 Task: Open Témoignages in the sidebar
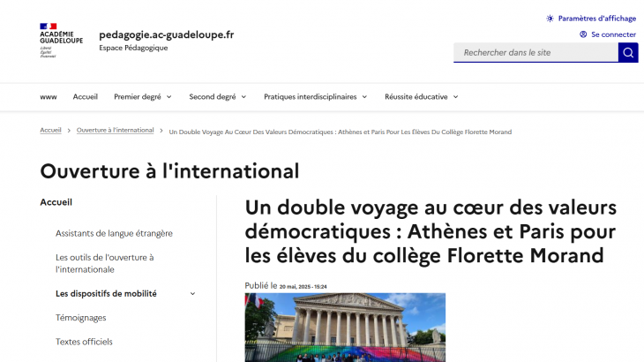[80, 318]
